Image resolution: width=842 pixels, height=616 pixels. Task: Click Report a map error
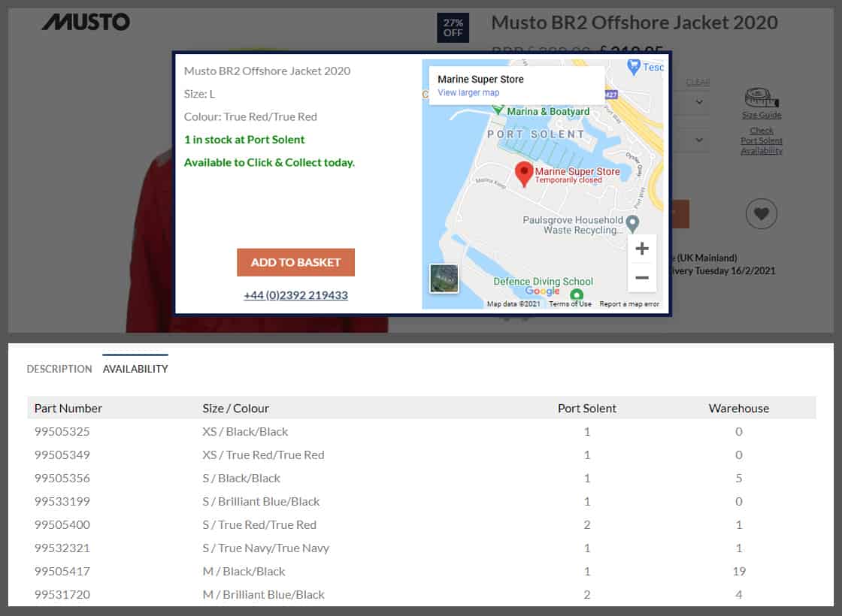click(x=629, y=303)
